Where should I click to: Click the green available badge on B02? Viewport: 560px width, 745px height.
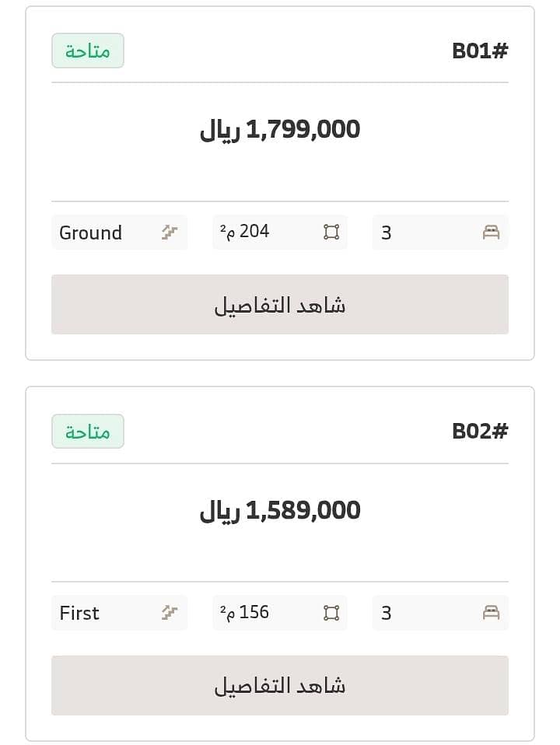coord(88,432)
